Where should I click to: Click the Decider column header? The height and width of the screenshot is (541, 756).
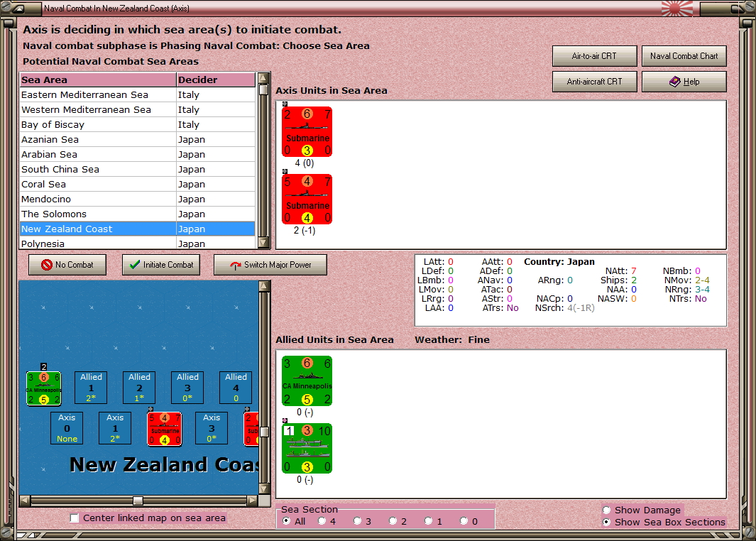pos(216,80)
